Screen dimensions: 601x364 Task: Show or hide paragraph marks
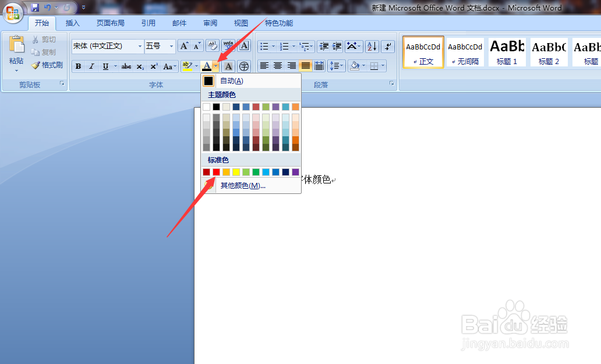point(388,47)
